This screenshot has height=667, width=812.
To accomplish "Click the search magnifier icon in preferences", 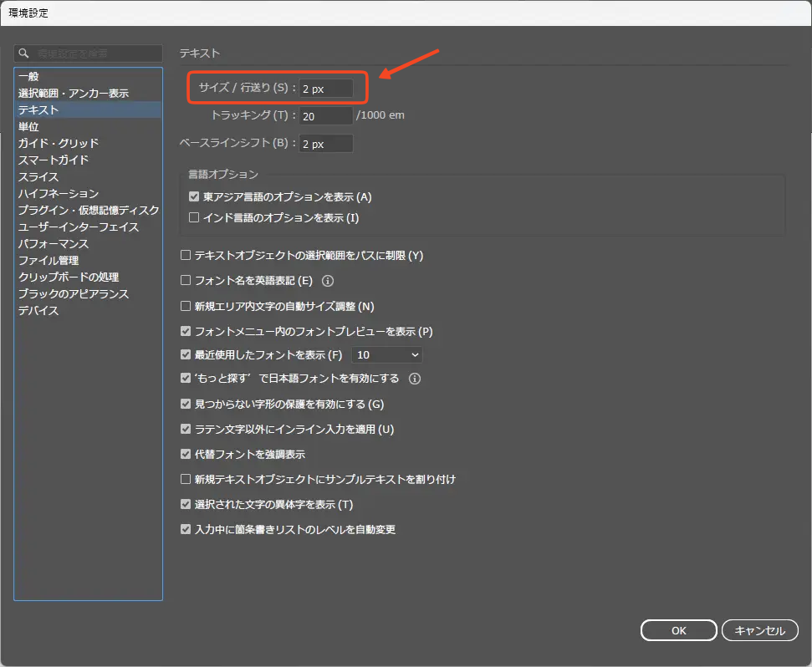I will (x=24, y=53).
